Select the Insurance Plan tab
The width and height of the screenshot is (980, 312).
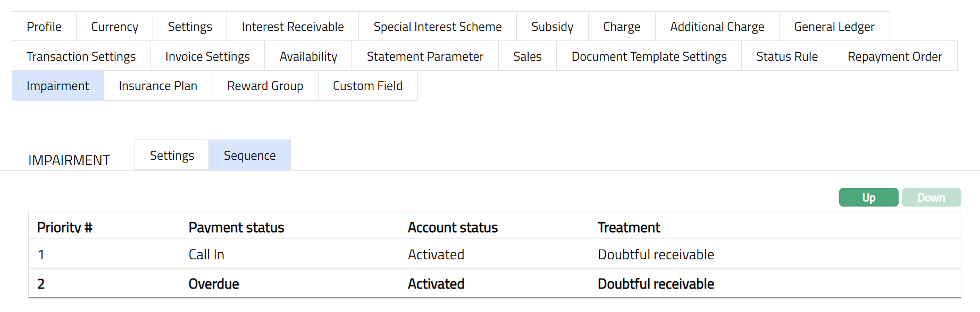tap(158, 86)
